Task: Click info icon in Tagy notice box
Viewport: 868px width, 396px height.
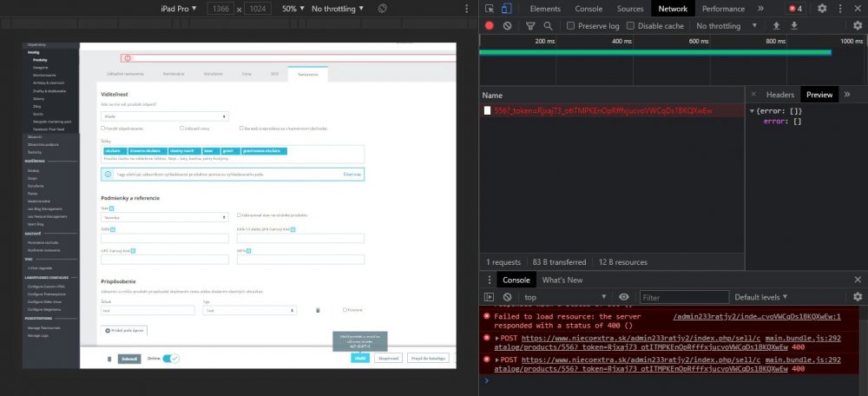Action: click(x=108, y=174)
